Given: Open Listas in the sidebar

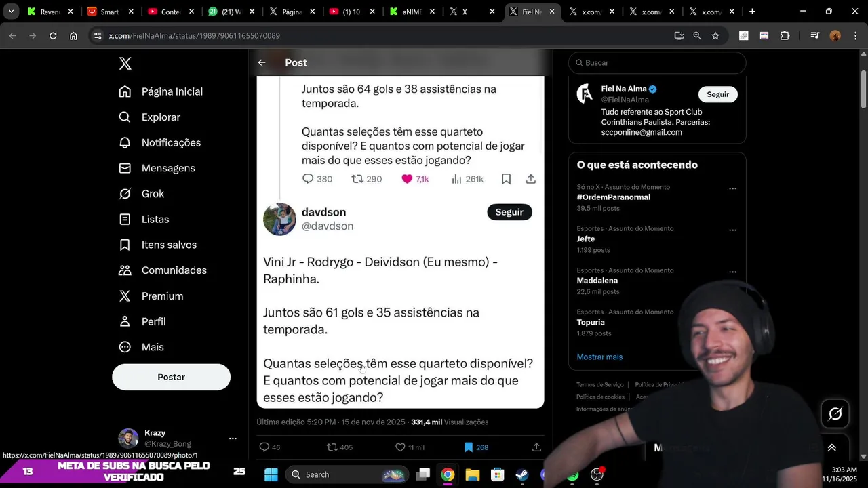Looking at the screenshot, I should 144,220.
